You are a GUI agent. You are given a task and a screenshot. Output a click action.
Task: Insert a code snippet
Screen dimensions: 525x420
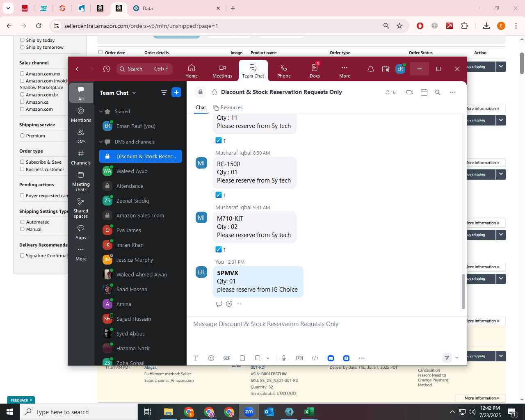tap(315, 358)
